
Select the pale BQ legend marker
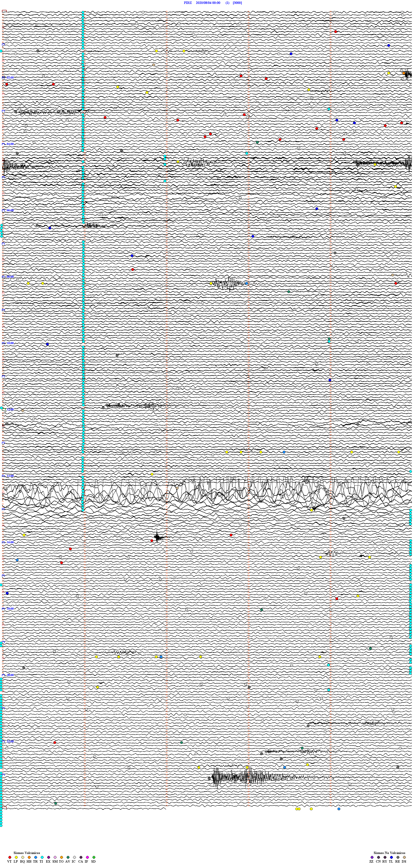coord(23,857)
